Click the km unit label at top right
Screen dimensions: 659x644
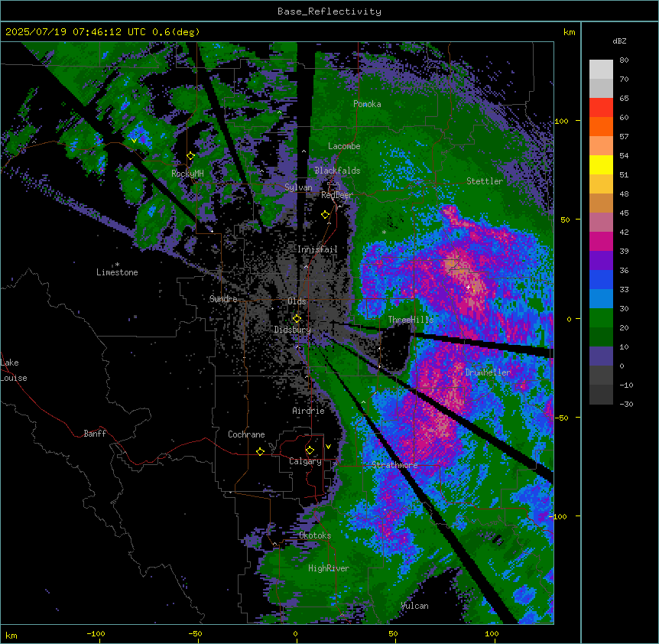tap(569, 32)
